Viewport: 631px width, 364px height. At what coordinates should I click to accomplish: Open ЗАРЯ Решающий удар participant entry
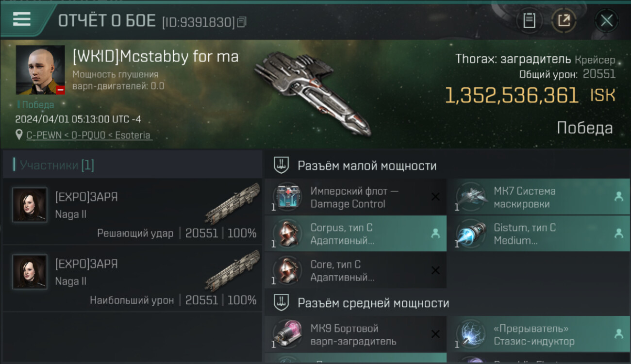point(133,211)
